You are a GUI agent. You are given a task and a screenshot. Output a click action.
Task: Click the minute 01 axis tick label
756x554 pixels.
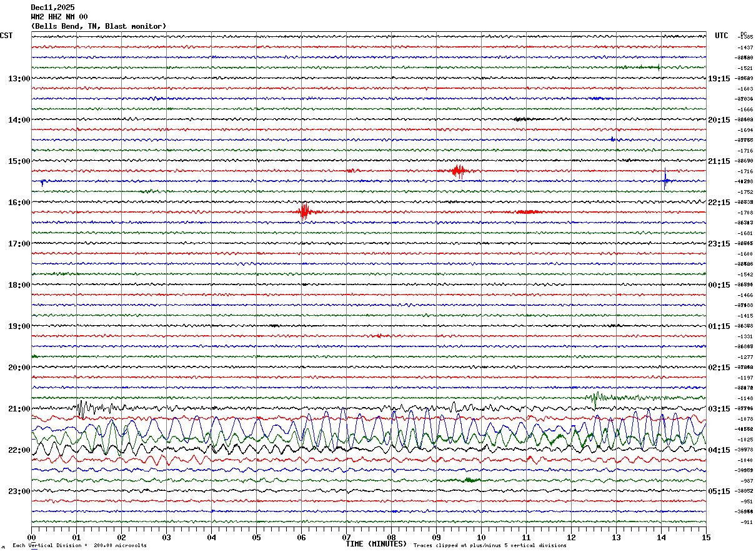77,537
